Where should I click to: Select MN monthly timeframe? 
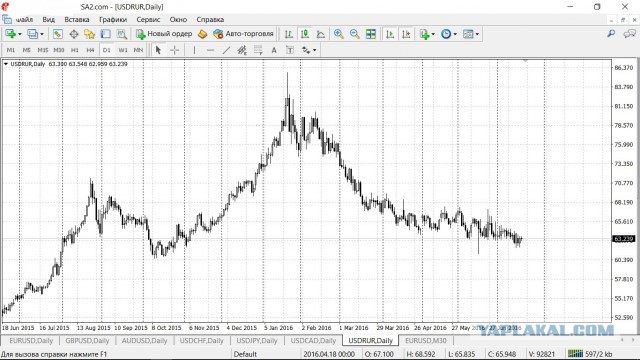pos(138,50)
